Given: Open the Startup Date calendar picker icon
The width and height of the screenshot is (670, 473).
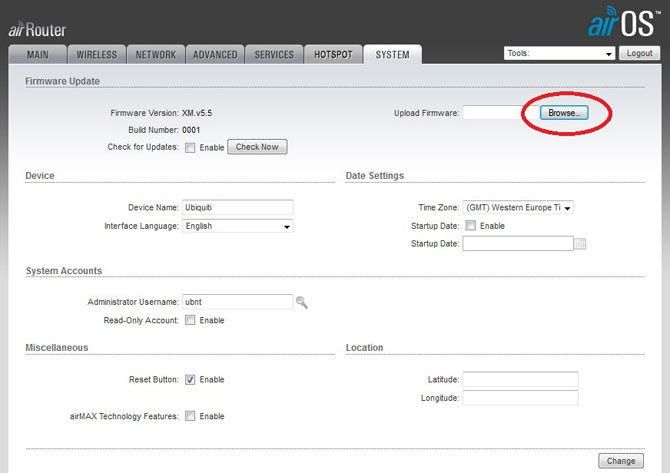Looking at the screenshot, I should pos(580,243).
